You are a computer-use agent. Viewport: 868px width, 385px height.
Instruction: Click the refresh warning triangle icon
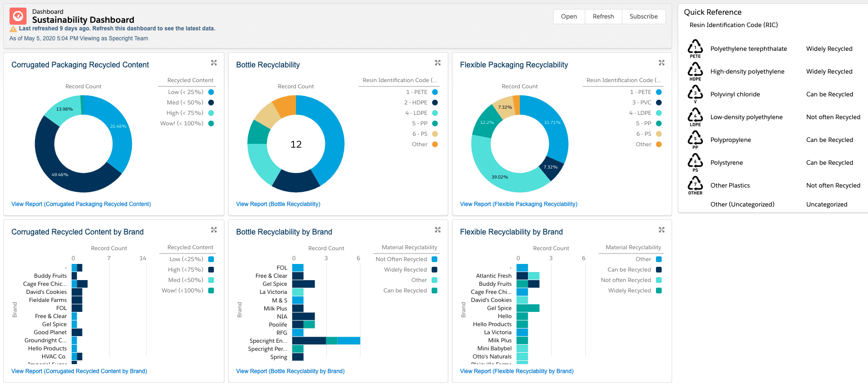pyautogui.click(x=13, y=29)
